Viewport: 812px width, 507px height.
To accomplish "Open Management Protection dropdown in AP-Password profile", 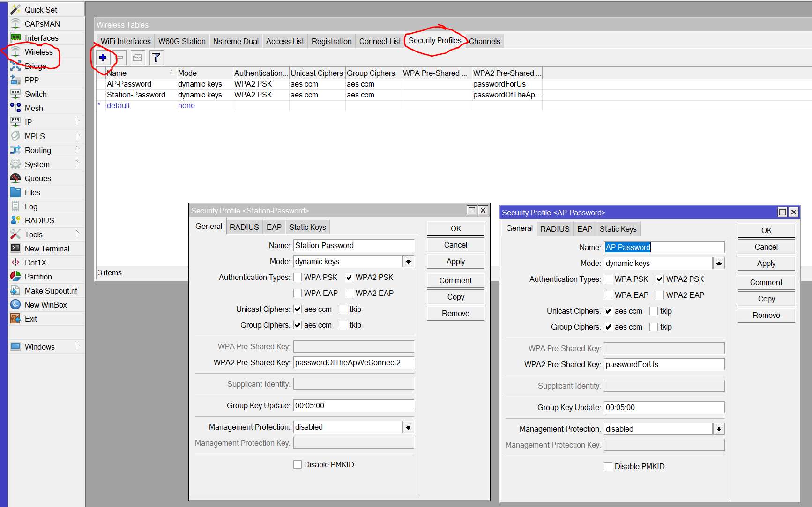I will coord(719,429).
